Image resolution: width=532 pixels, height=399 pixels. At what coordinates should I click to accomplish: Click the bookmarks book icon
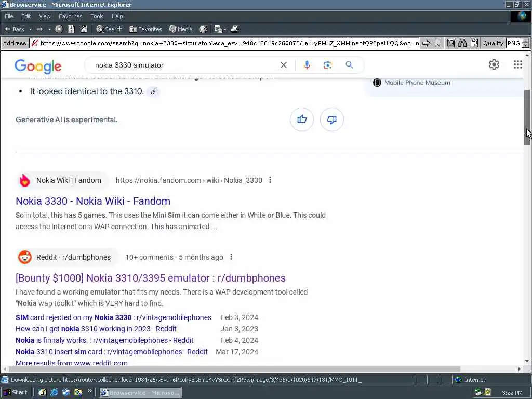[450, 43]
